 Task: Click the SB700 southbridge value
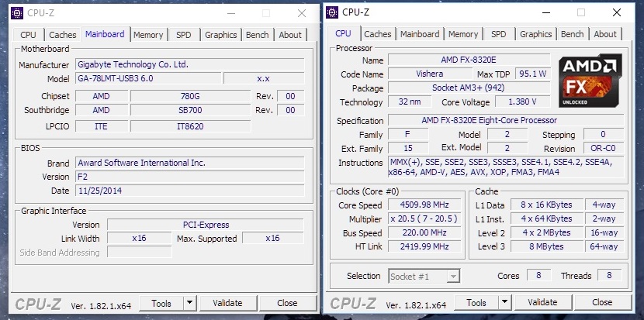(x=190, y=110)
